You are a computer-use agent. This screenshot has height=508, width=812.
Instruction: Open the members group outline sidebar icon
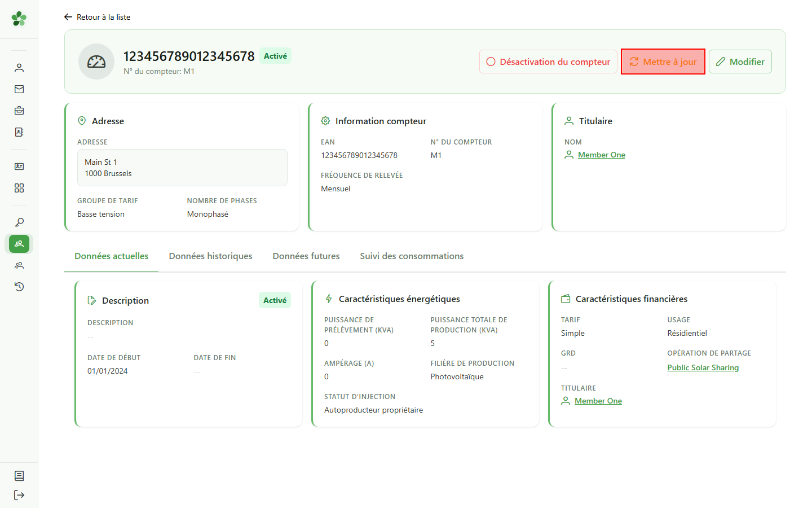pyautogui.click(x=19, y=265)
